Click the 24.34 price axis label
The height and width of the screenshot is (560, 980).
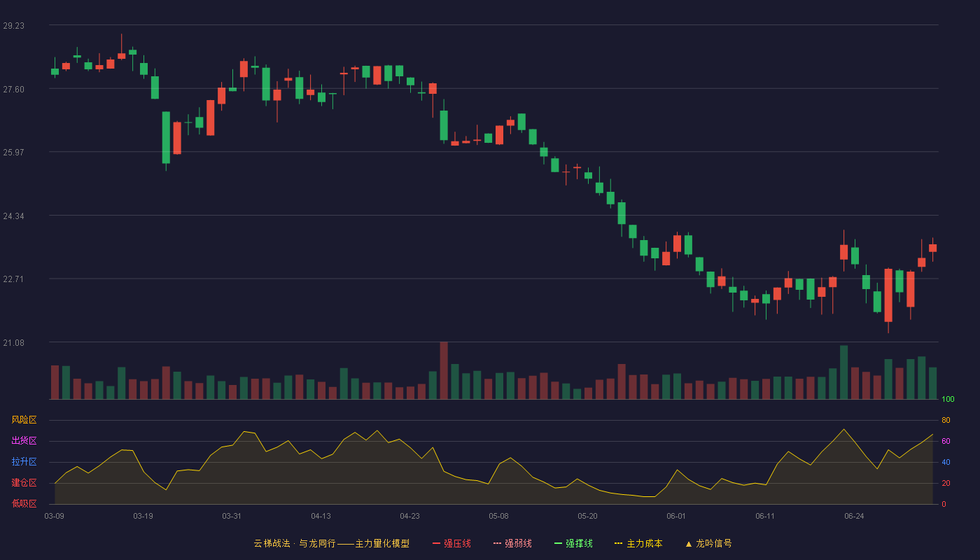click(x=13, y=216)
